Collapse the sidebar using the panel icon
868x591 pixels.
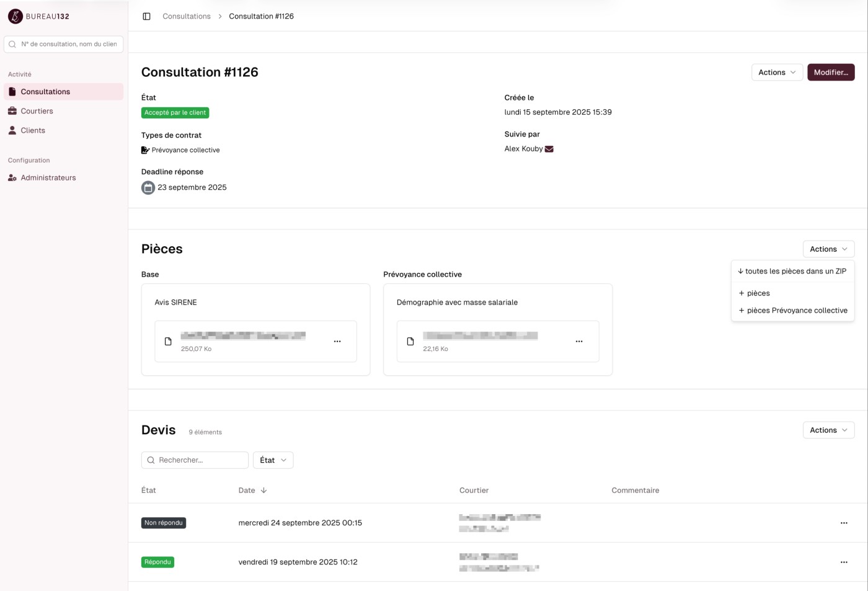pos(146,16)
